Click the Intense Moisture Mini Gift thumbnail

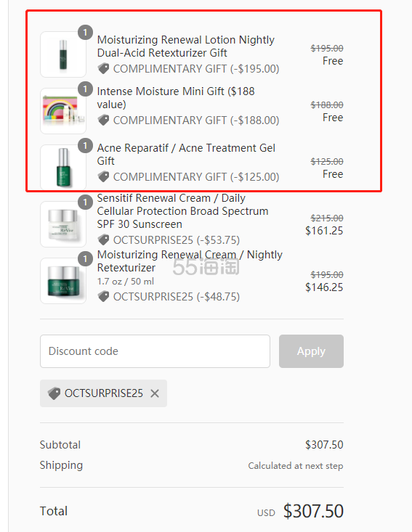click(63, 111)
